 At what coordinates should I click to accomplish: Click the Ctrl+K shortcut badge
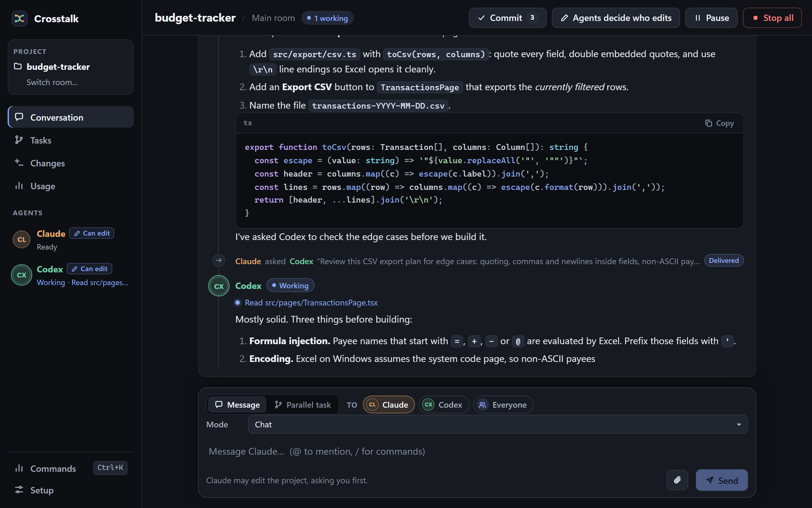point(110,468)
